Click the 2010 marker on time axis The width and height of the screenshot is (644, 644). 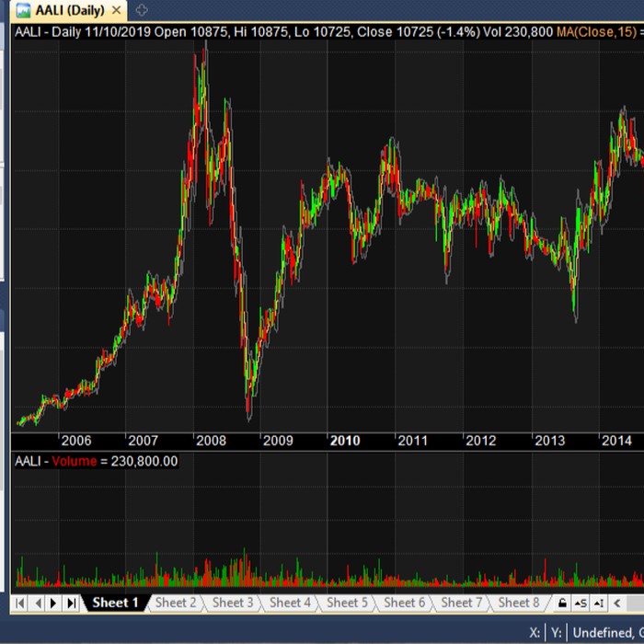(345, 441)
